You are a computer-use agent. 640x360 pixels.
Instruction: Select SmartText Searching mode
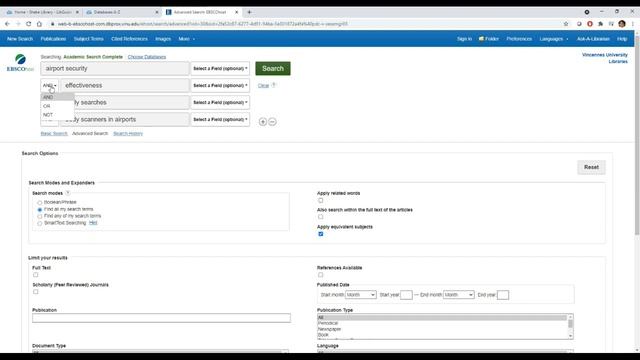[x=40, y=223]
